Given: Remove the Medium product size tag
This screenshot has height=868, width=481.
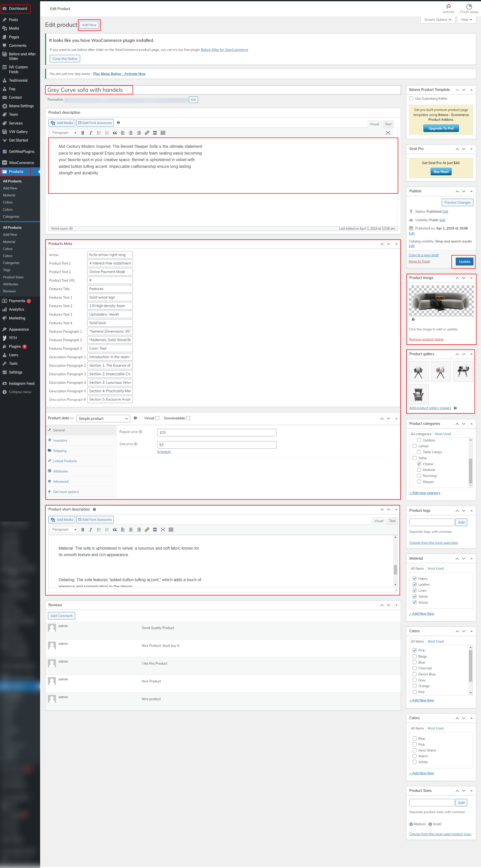Looking at the screenshot, I should [411, 824].
